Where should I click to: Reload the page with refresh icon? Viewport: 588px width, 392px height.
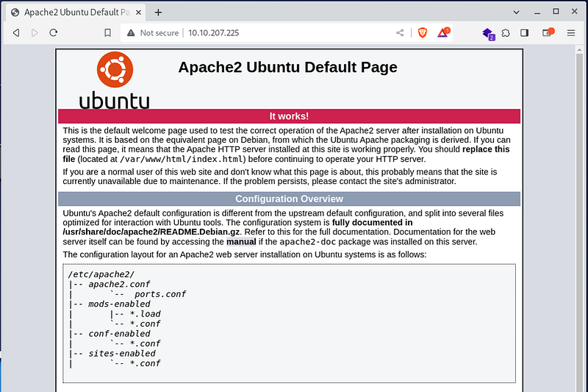click(x=54, y=32)
